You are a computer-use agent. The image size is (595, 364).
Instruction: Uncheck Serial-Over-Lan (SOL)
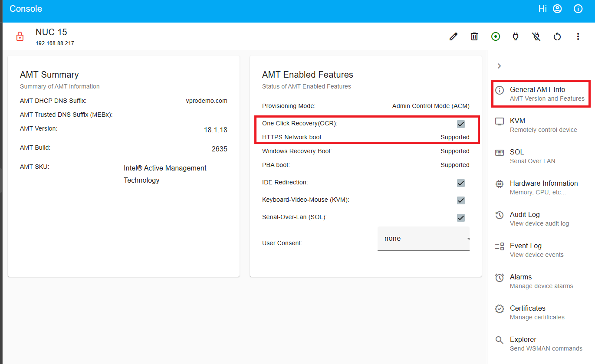(x=460, y=217)
